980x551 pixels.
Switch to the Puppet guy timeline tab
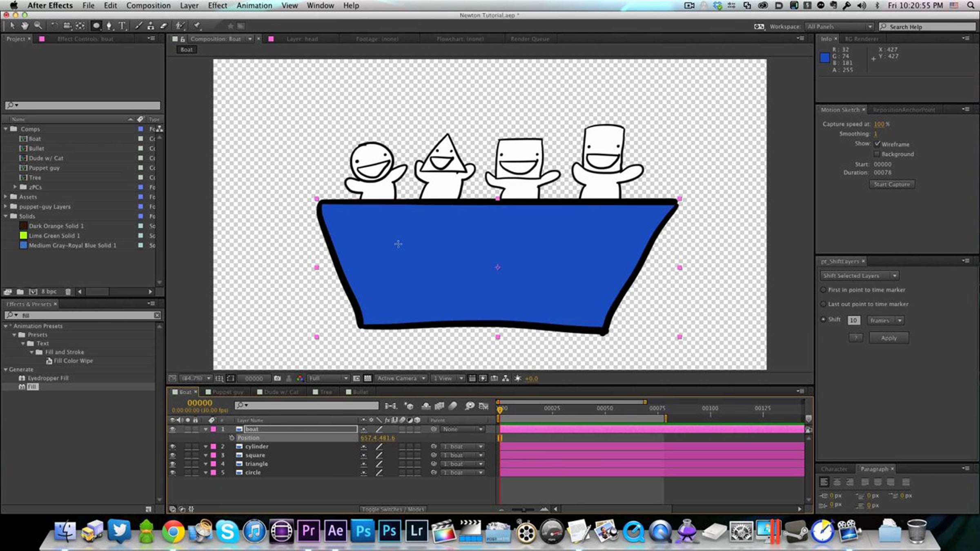point(227,392)
